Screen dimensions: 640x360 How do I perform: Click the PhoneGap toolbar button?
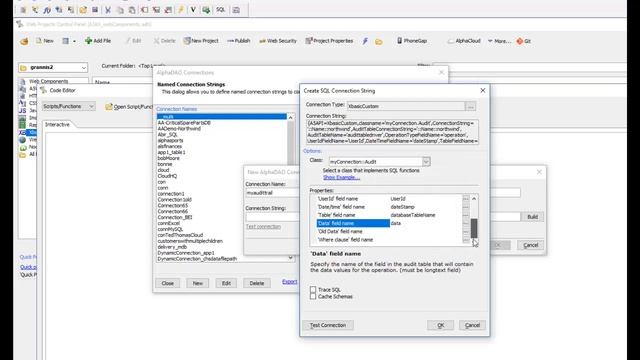point(412,41)
